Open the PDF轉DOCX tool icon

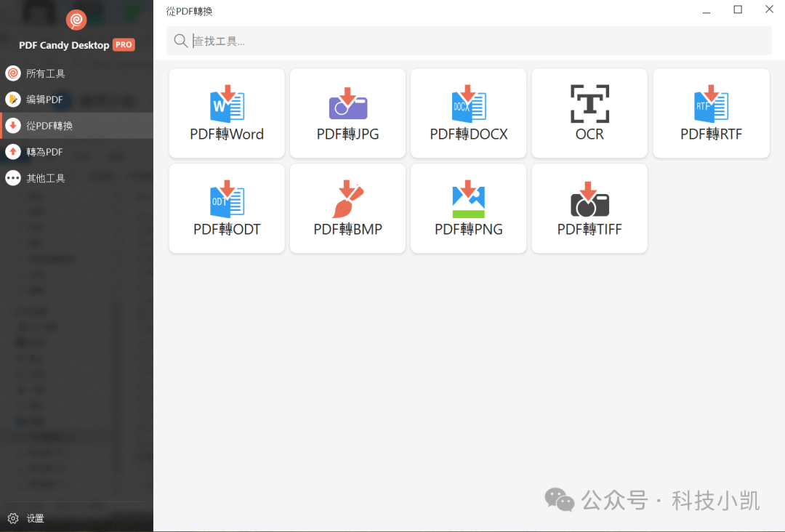click(469, 104)
